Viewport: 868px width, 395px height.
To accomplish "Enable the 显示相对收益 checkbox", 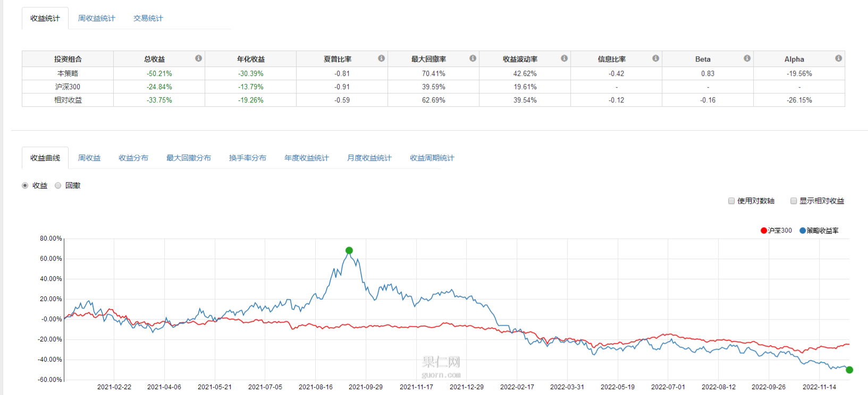I will (794, 201).
